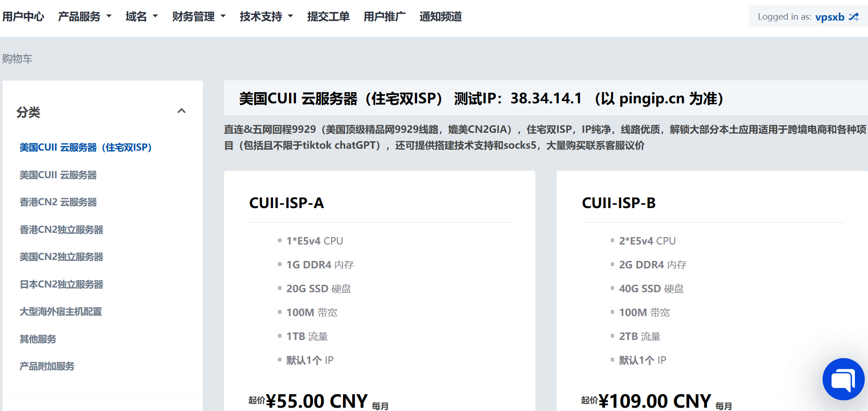Open the 技术支持 dropdown menu
The width and height of the screenshot is (868, 411).
point(266,17)
